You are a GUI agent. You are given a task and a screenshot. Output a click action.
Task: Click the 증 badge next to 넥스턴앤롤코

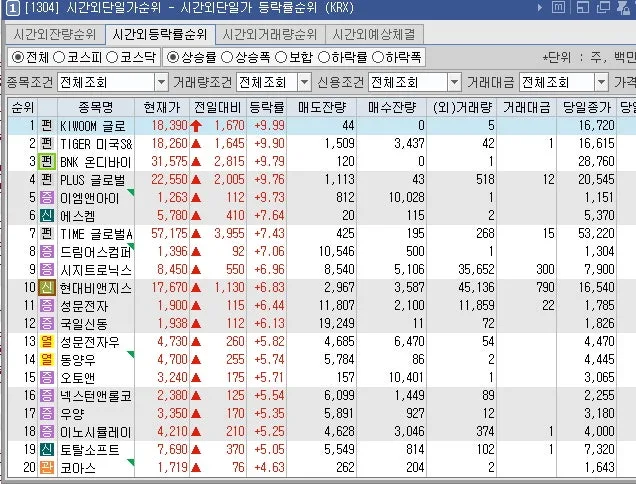[47, 395]
